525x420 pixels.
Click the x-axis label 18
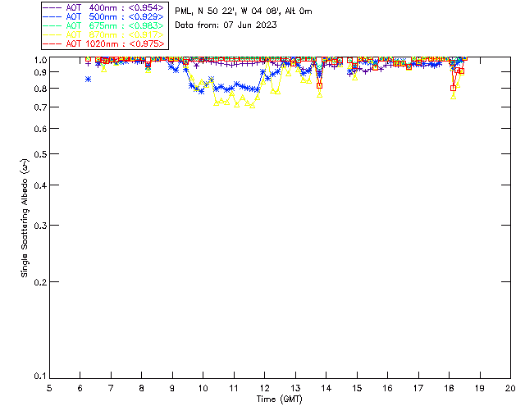coord(449,388)
